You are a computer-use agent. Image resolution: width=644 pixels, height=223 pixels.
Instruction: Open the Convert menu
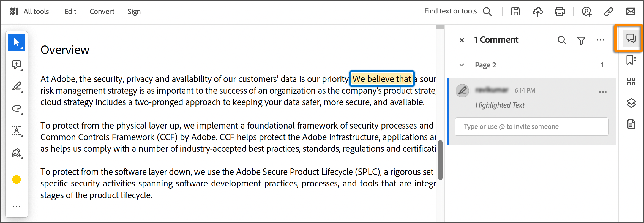[x=102, y=12]
